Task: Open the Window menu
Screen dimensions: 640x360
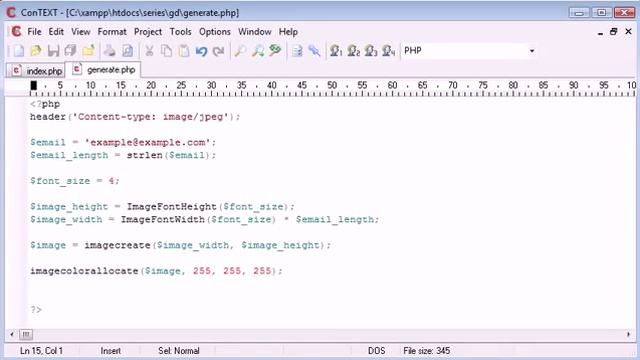Action: [255, 32]
